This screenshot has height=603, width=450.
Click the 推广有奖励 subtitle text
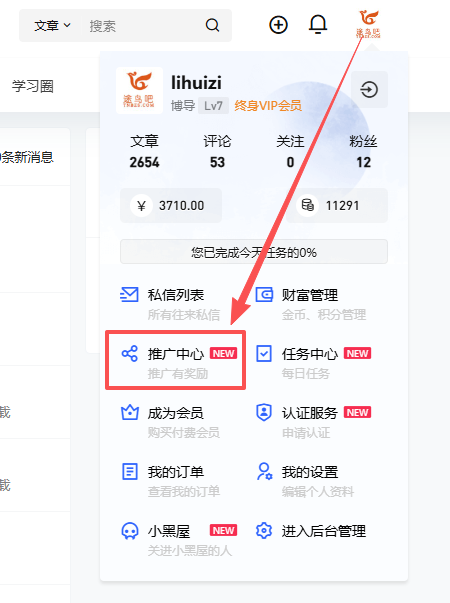click(178, 373)
